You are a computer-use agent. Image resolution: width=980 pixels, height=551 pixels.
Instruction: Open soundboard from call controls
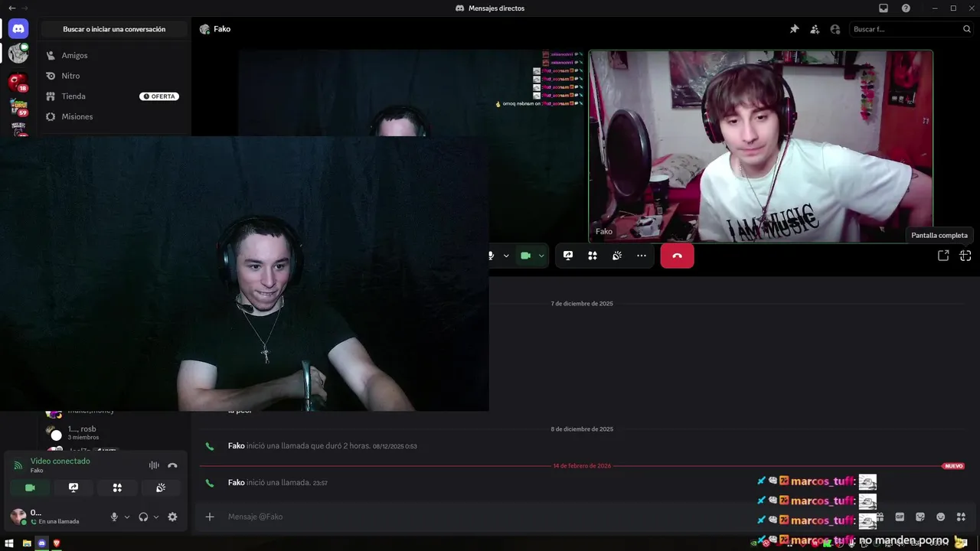point(617,256)
